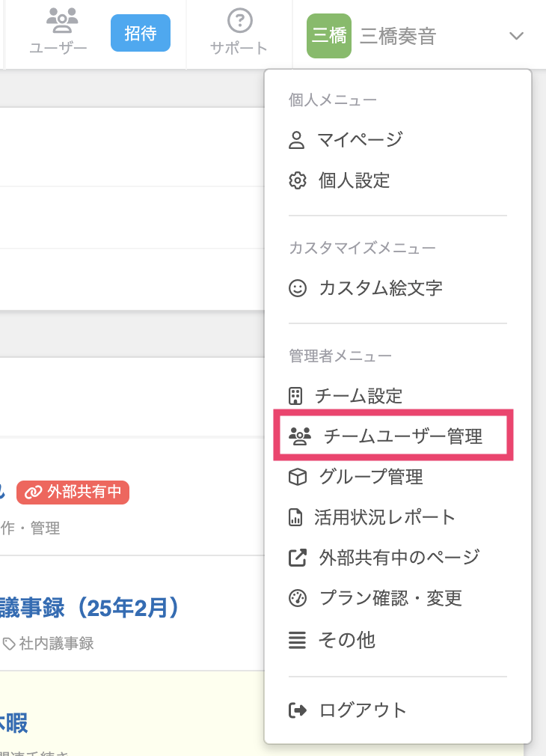Click the グループ管理 cube icon
Viewport: 546px width, 756px height.
[298, 477]
